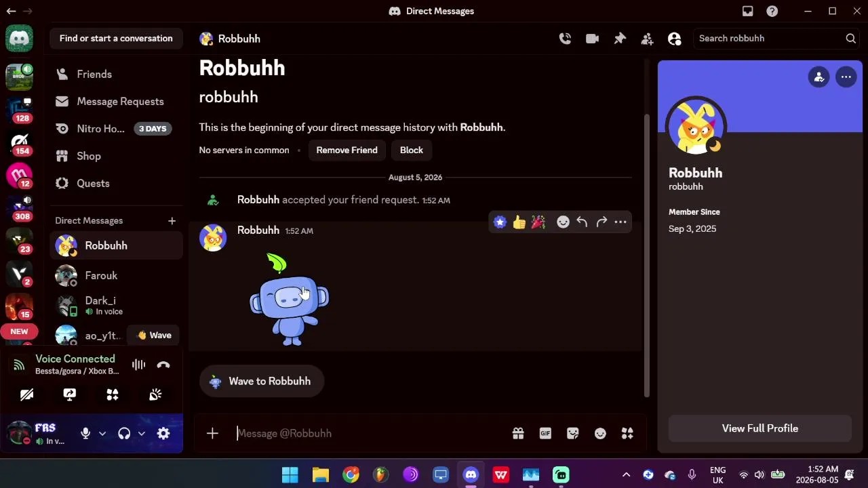Open the apps launcher in chat bar
The width and height of the screenshot is (868, 488).
click(627, 433)
